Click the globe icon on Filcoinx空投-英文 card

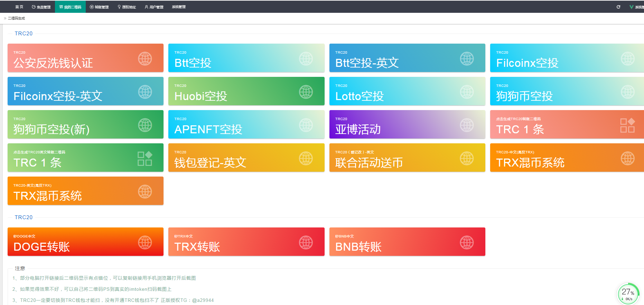point(145,92)
